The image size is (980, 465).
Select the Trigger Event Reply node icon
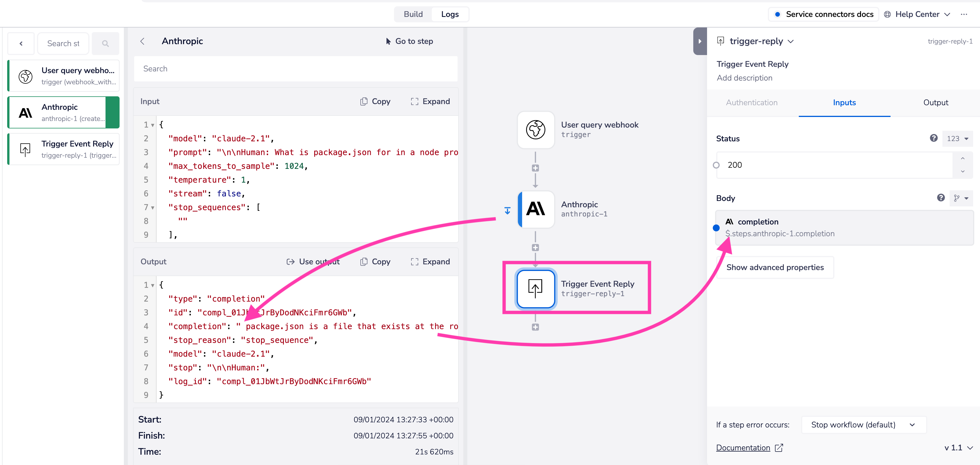pyautogui.click(x=535, y=288)
